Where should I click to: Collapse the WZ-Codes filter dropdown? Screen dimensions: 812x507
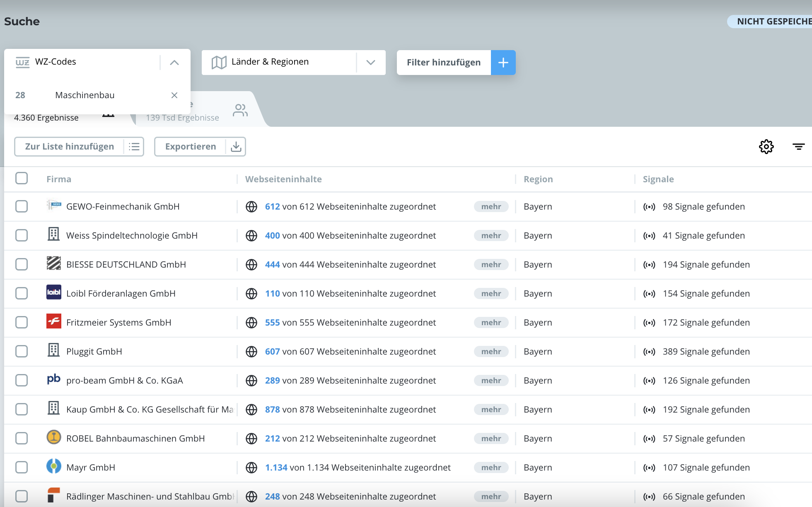[x=174, y=63]
